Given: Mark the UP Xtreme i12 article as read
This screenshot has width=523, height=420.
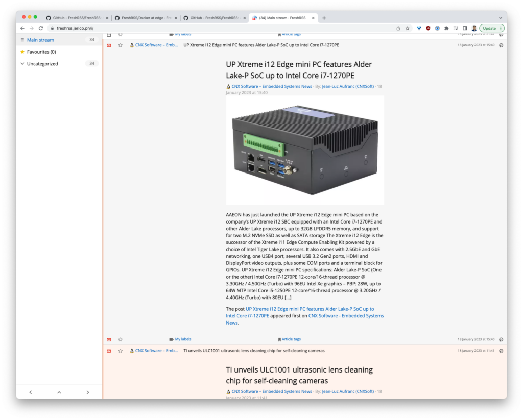Looking at the screenshot, I should coord(109,45).
